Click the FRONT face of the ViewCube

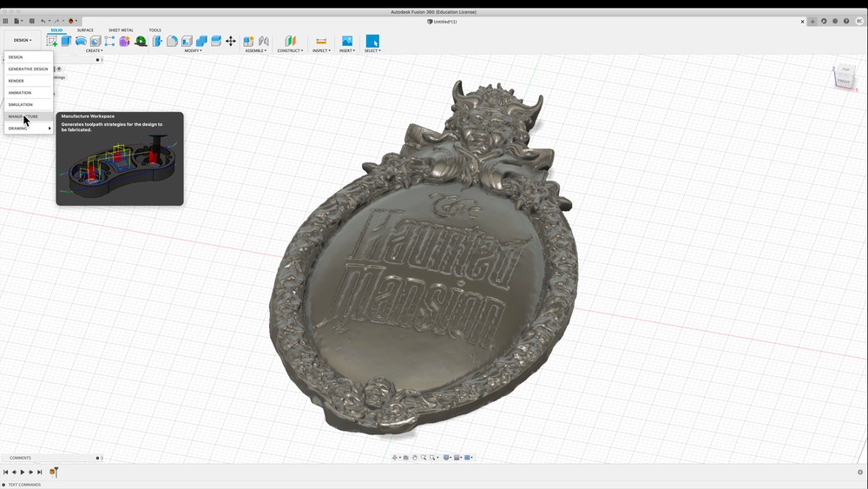point(843,82)
